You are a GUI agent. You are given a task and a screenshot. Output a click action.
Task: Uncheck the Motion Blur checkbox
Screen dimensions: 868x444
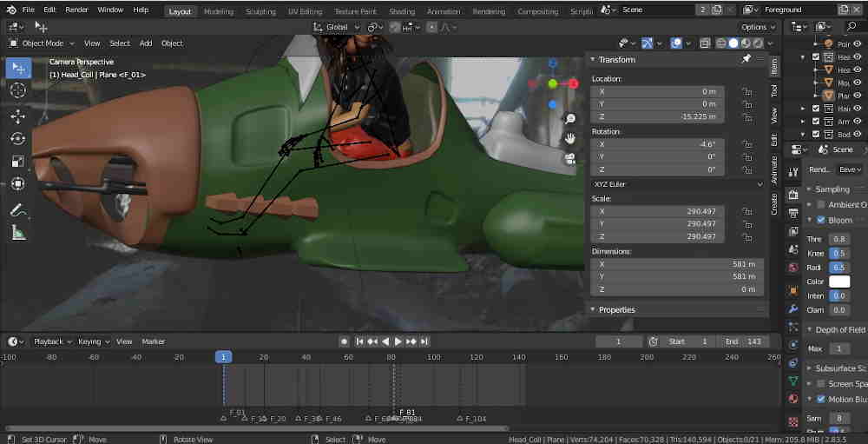(x=820, y=400)
